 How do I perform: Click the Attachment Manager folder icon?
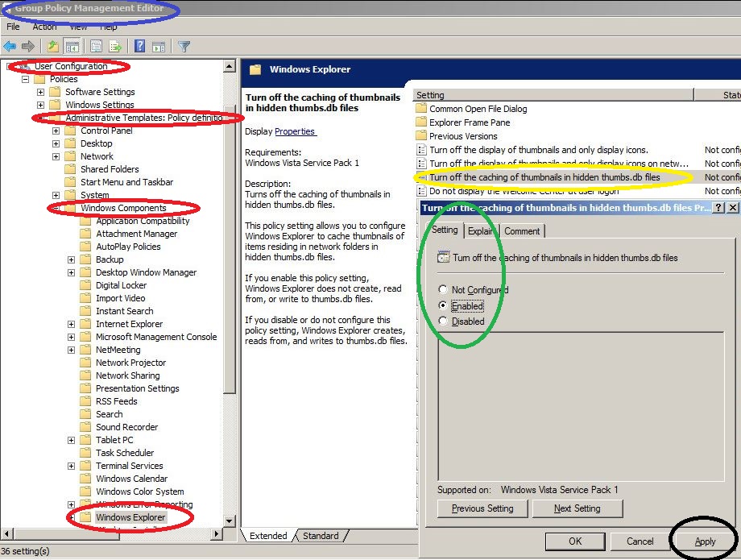click(x=85, y=234)
